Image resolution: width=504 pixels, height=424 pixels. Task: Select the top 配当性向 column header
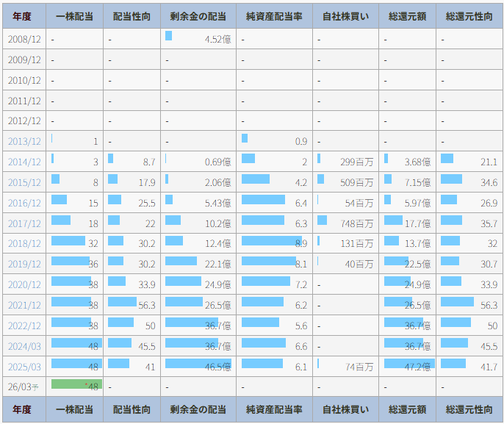click(132, 16)
